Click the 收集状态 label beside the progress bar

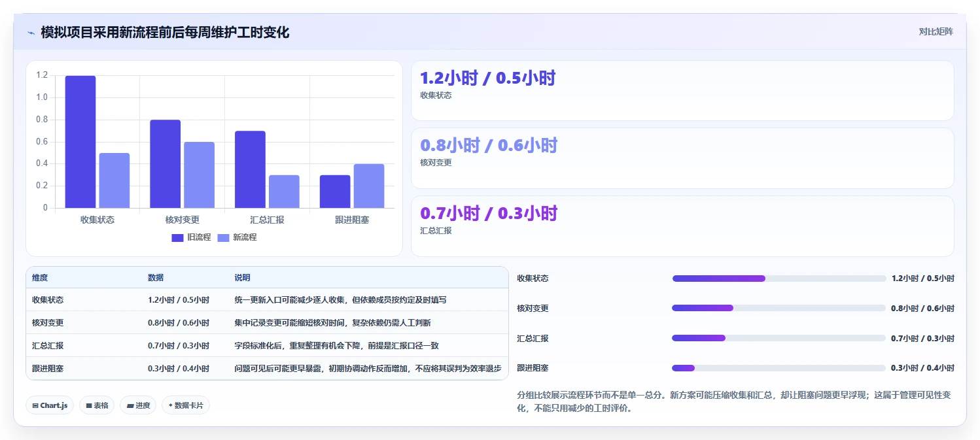[533, 279]
